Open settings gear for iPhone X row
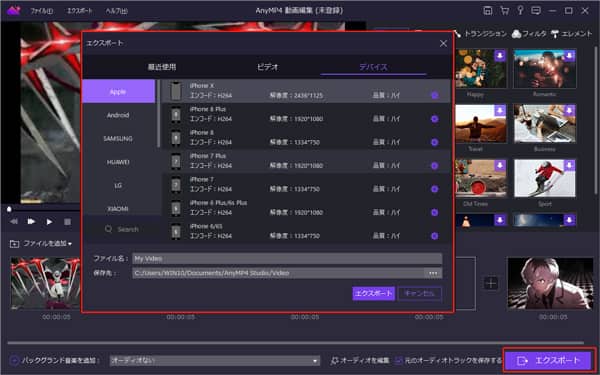Screen dimensions: 600x375 click(x=435, y=95)
